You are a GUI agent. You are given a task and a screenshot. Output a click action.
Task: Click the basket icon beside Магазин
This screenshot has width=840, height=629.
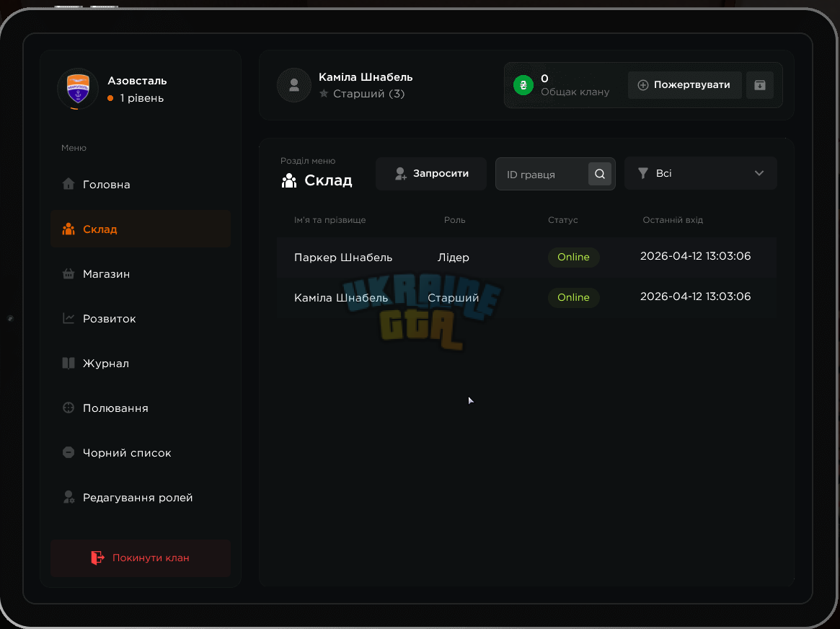tap(68, 274)
